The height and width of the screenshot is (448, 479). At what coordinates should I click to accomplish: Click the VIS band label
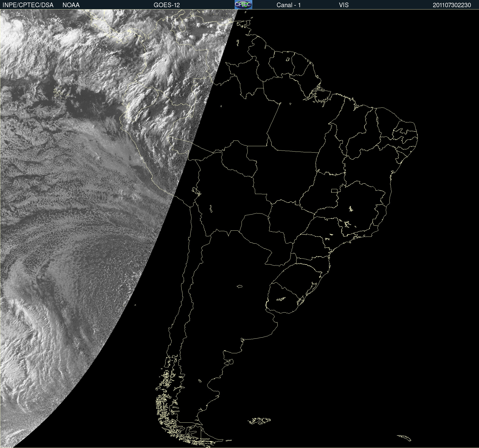coord(344,5)
